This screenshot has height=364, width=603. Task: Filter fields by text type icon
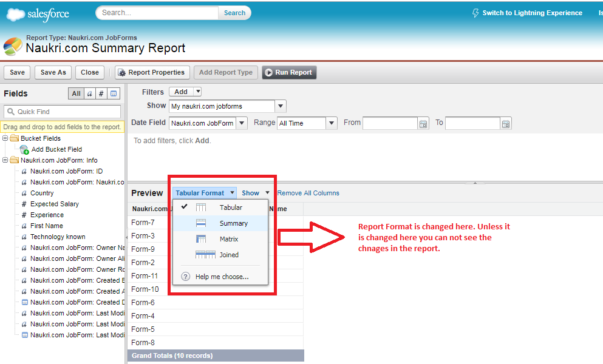pyautogui.click(x=90, y=93)
